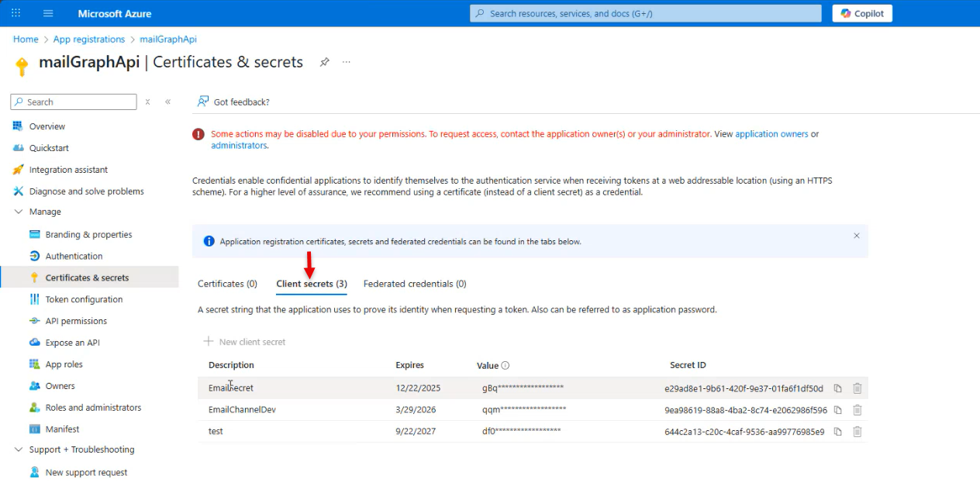980x496 pixels.
Task: Open the more options ellipsis next to title
Action: (347, 62)
